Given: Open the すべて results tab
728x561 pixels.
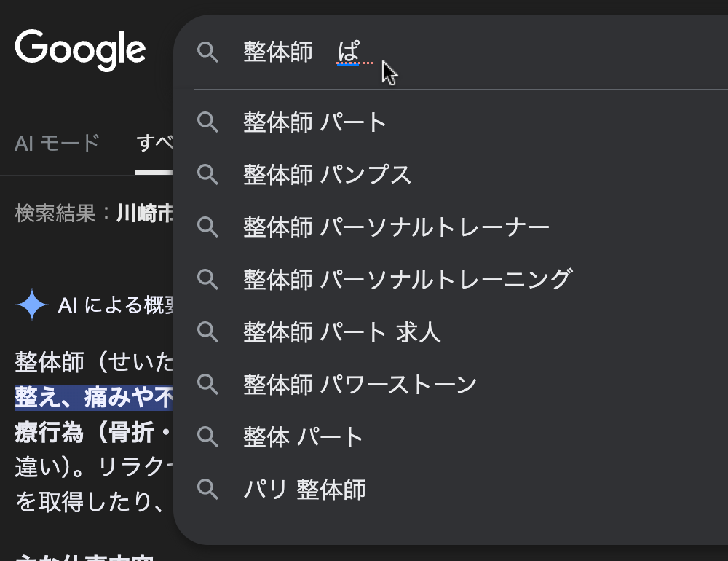Looking at the screenshot, I should (154, 144).
